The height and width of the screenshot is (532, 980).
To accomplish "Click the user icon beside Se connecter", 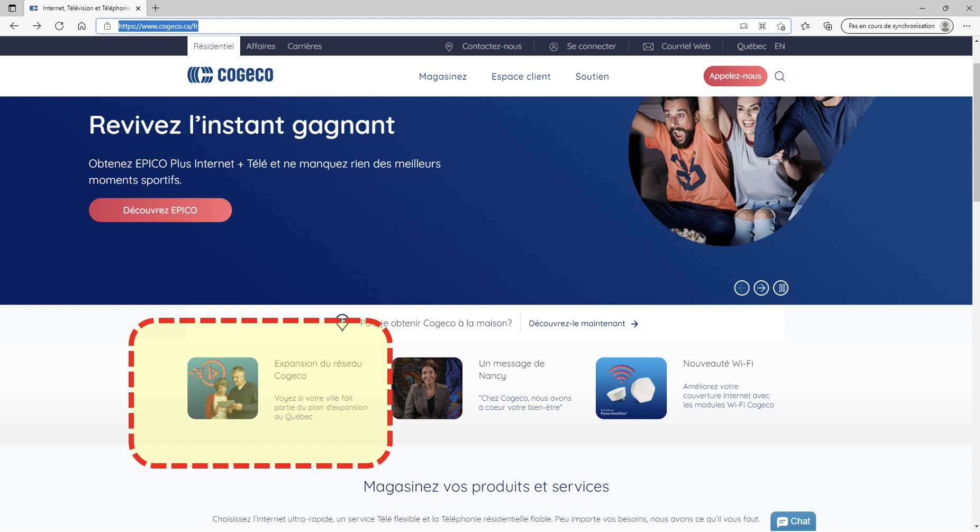I will click(554, 47).
